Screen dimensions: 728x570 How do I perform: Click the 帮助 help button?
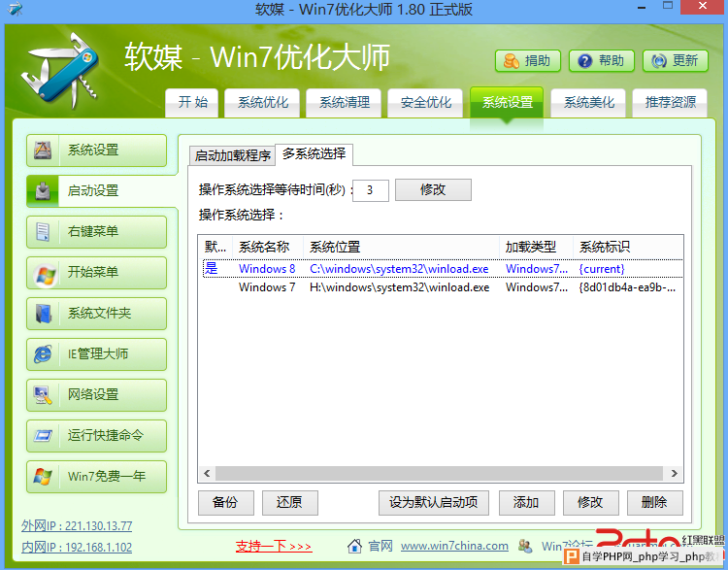(602, 61)
